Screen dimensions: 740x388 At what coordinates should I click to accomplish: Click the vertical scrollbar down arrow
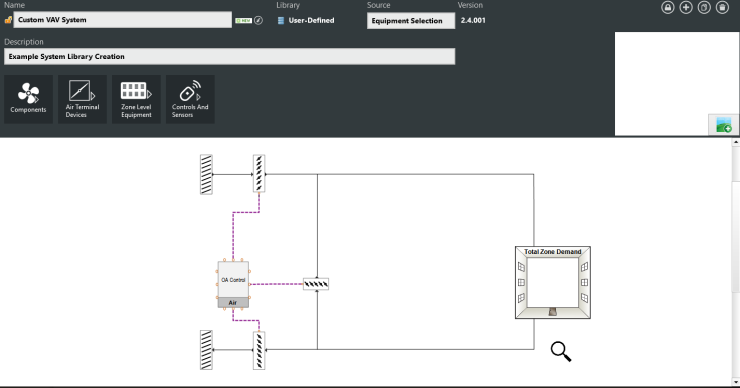pos(736,382)
